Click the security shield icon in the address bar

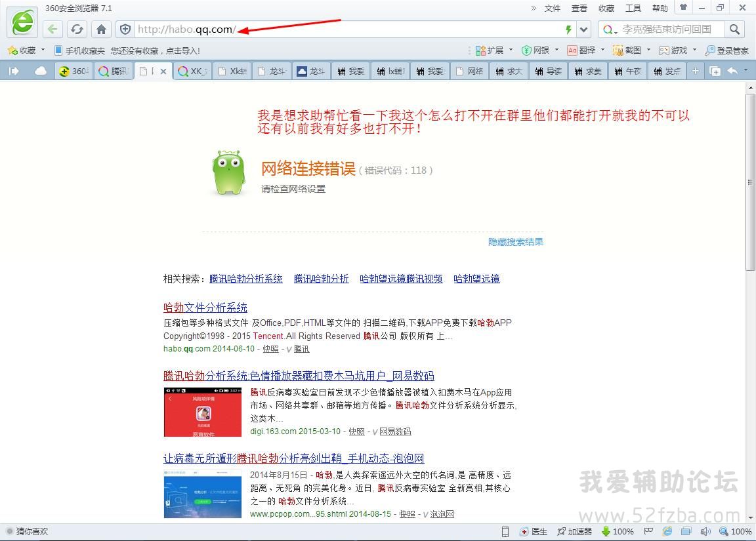coord(125,30)
